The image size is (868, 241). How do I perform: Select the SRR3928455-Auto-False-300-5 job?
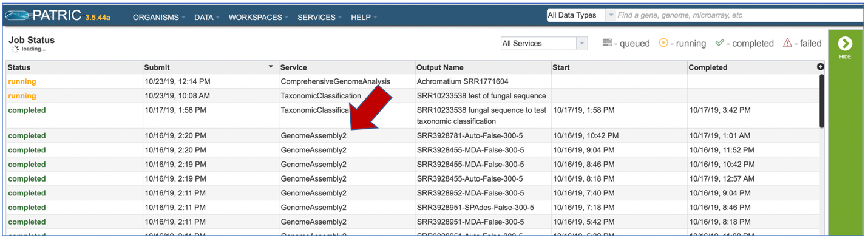[x=470, y=179]
